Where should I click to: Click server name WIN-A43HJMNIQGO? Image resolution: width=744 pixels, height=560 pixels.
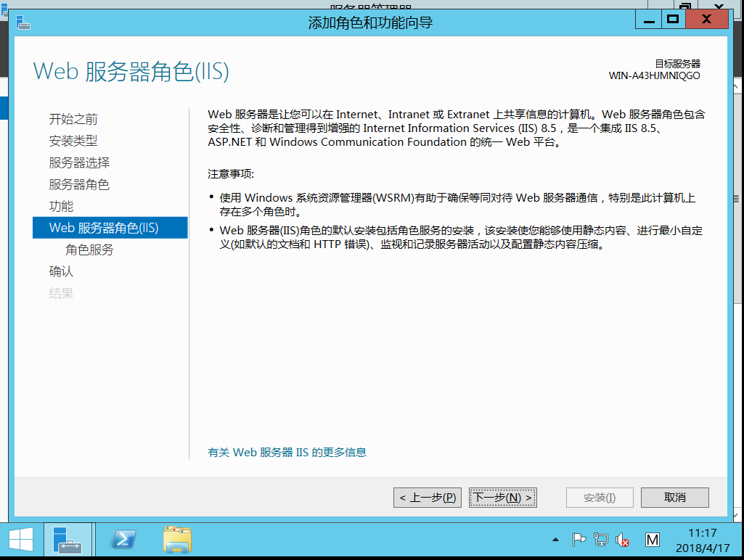[x=654, y=76]
